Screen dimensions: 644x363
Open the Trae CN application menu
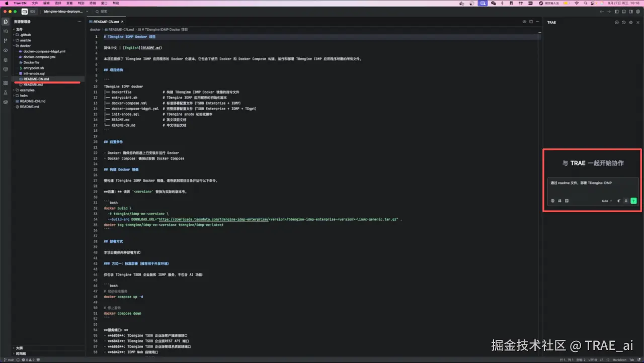click(x=20, y=3)
